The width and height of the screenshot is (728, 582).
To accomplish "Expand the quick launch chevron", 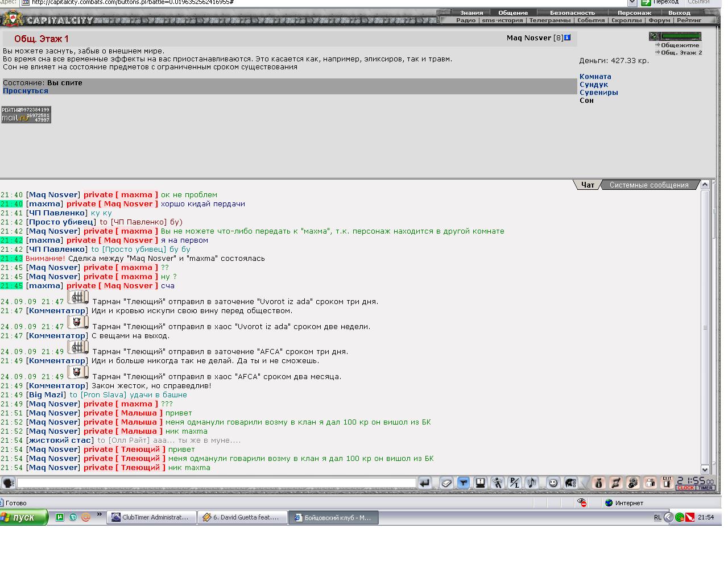I will coord(100,514).
